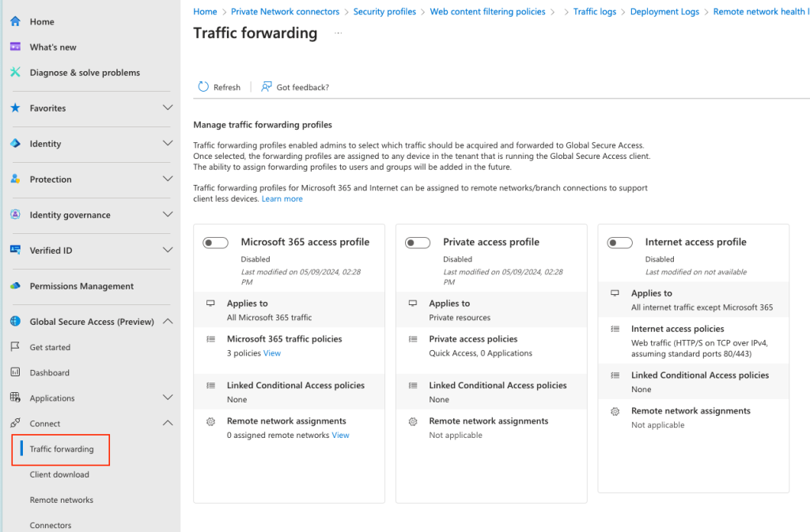Toggle on the Internet access profile
Image resolution: width=810 pixels, height=532 pixels.
pyautogui.click(x=619, y=242)
